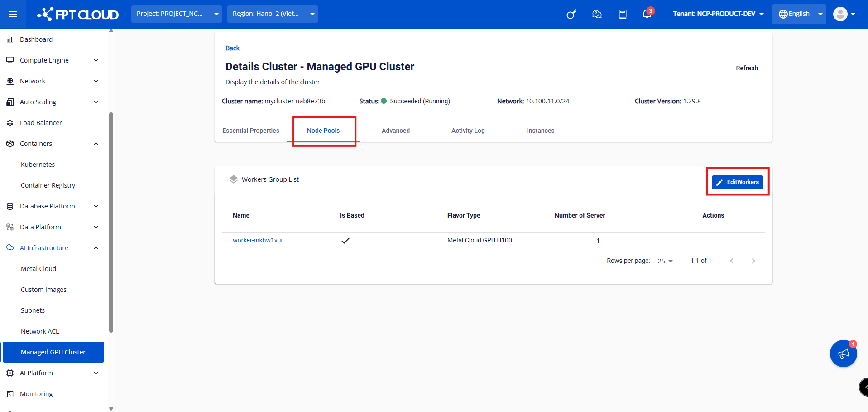
Task: Click the megaphone announcements floating button
Action: point(843,354)
